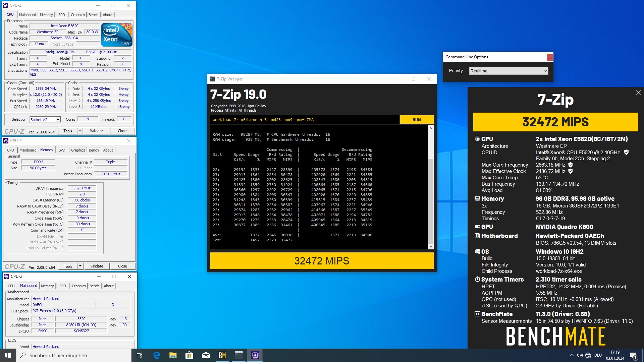This screenshot has height=362, width=644.
Task: Show hidden tray icons chevron
Action: (572, 355)
